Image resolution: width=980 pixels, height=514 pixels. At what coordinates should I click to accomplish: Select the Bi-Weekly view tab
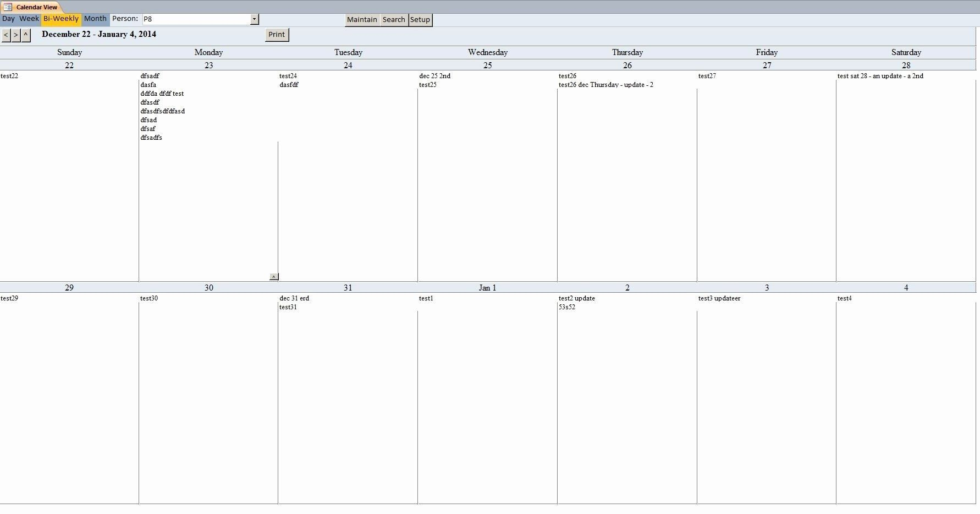click(x=61, y=19)
